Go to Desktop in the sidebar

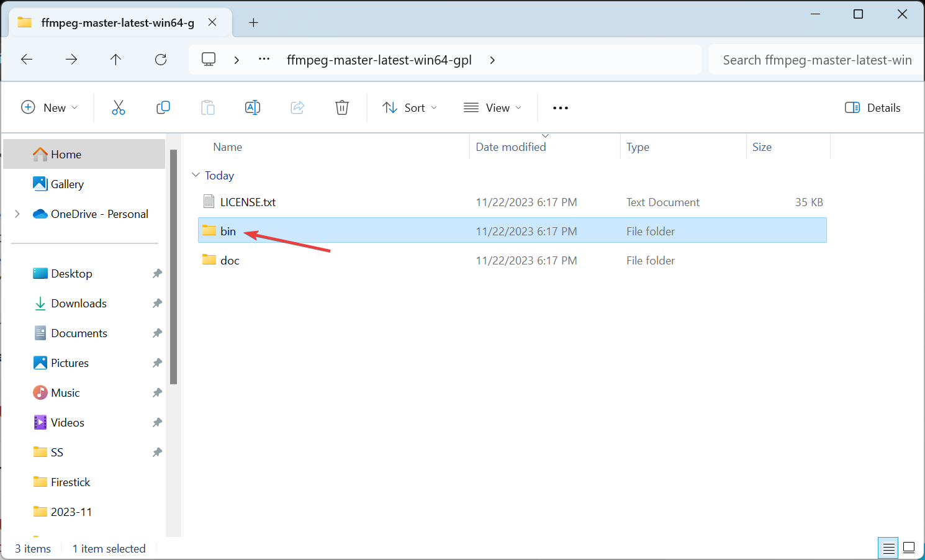[x=71, y=274]
